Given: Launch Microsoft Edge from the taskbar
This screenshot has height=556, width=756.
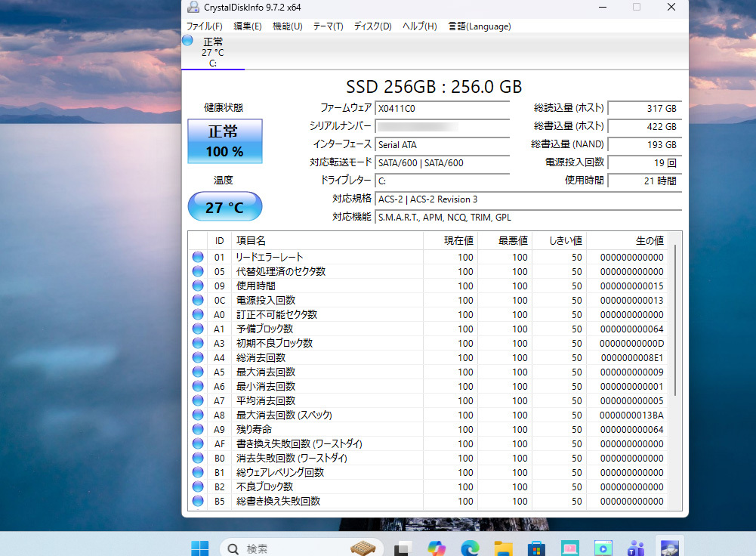Looking at the screenshot, I should (x=470, y=548).
